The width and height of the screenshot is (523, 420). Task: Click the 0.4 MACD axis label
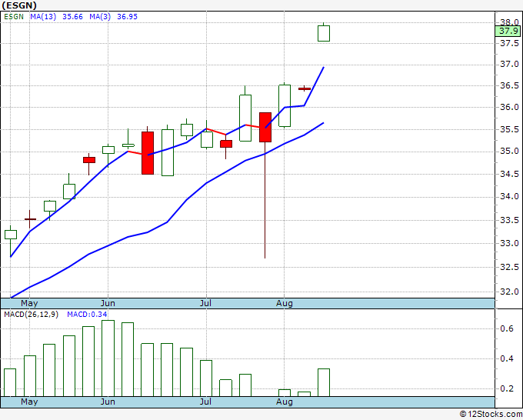click(507, 358)
